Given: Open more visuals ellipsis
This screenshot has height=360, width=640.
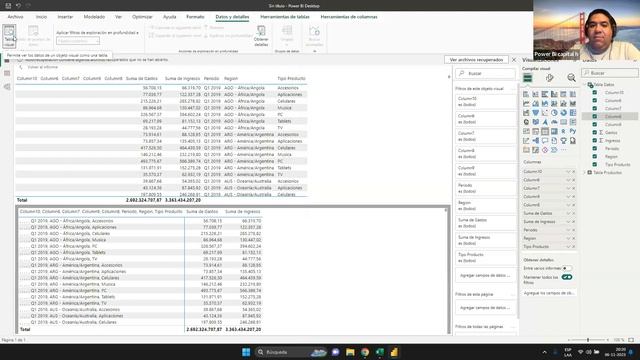Looking at the screenshot, I should pyautogui.click(x=563, y=150).
